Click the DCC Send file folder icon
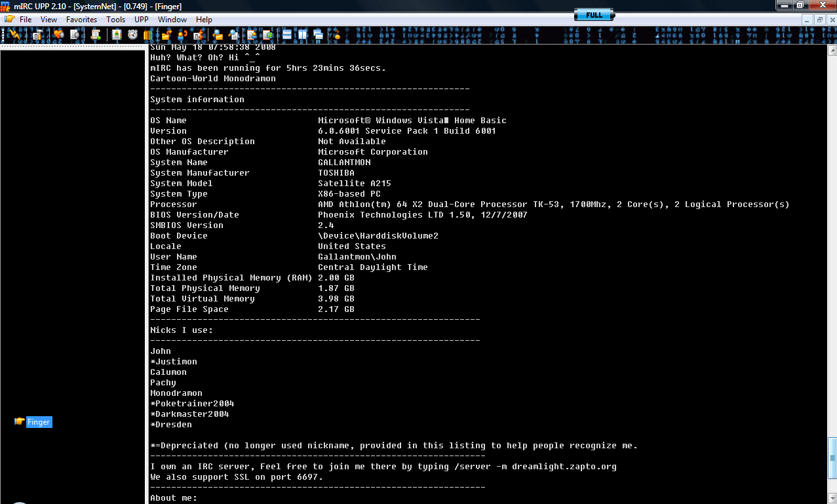837x504 pixels. pyautogui.click(x=166, y=35)
